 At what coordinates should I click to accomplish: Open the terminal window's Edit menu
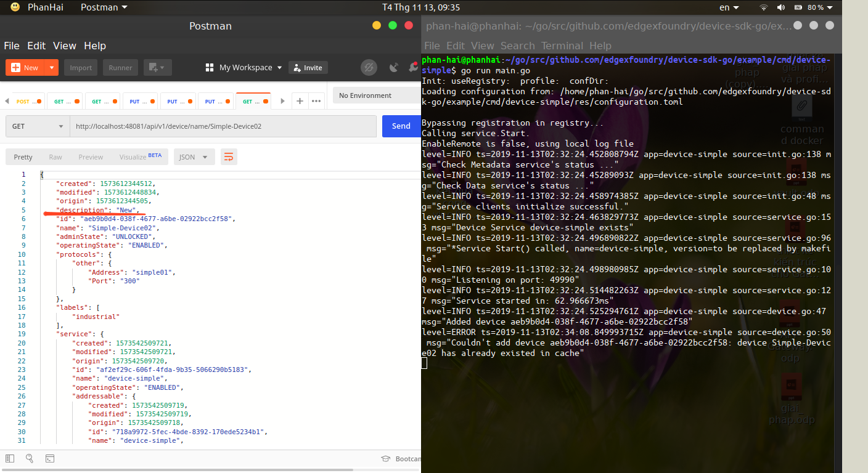456,46
